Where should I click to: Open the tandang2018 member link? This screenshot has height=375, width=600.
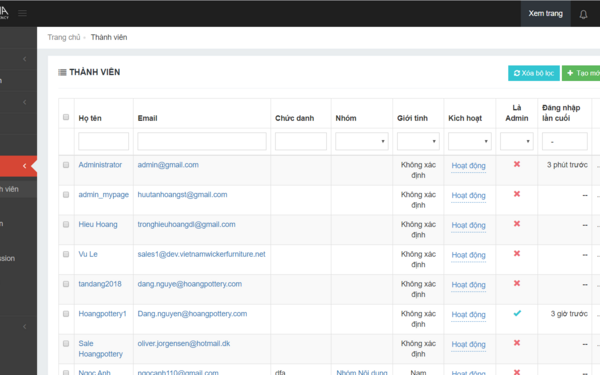(x=100, y=284)
